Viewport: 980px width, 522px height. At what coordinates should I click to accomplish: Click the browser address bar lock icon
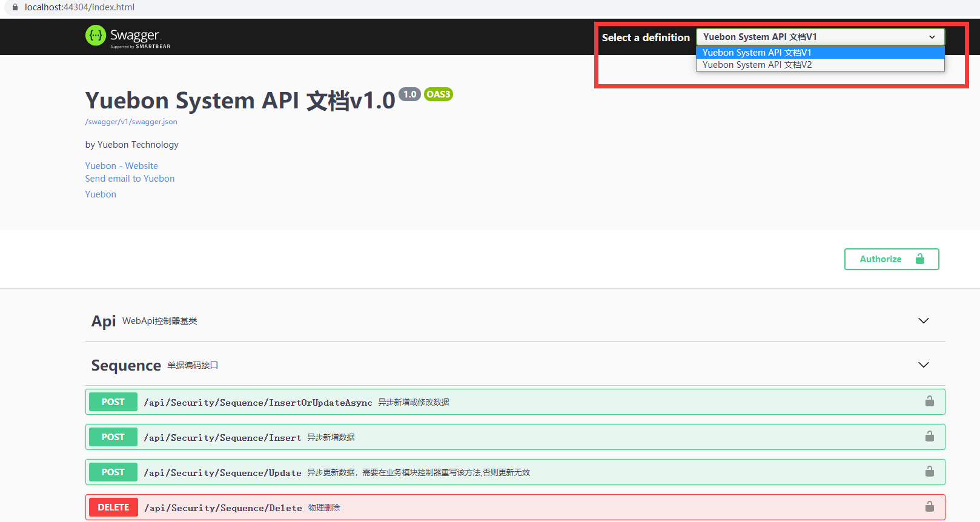click(15, 7)
